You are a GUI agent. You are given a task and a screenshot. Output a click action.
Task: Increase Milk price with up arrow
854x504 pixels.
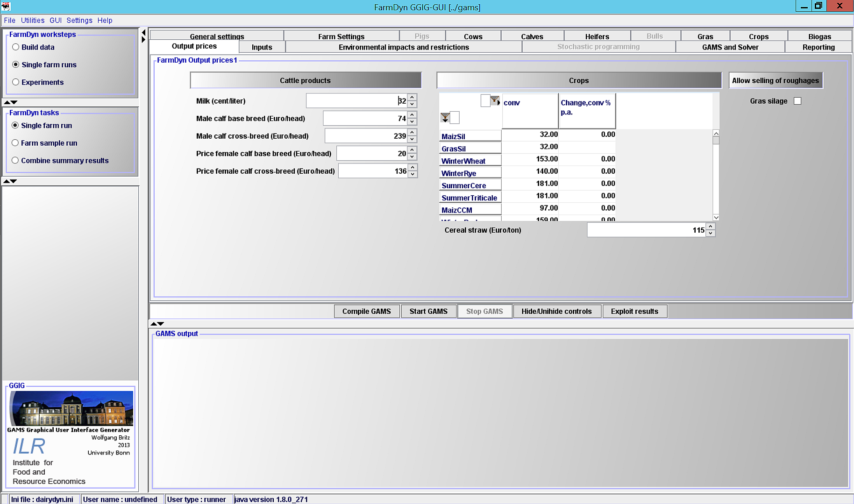[412, 97]
